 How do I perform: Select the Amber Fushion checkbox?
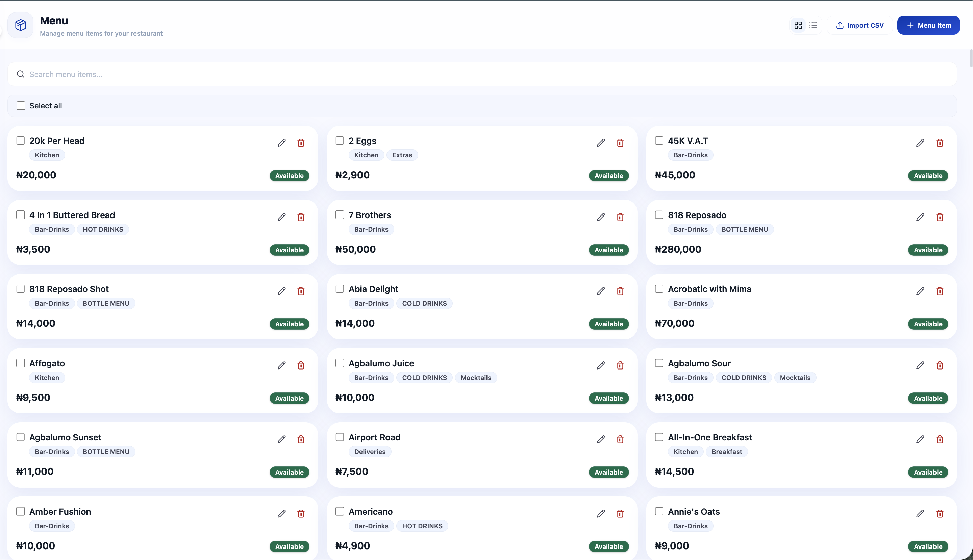coord(20,511)
